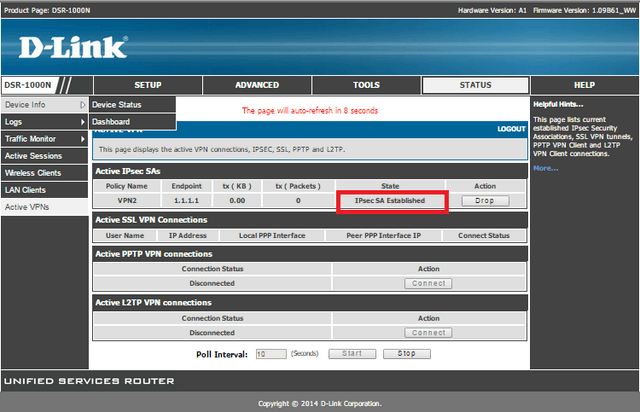Select the STATUS tab
The width and height of the screenshot is (640, 412).
476,85
